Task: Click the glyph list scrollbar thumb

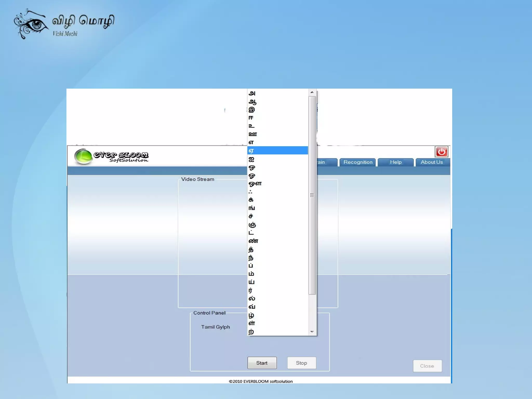Action: tap(312, 195)
